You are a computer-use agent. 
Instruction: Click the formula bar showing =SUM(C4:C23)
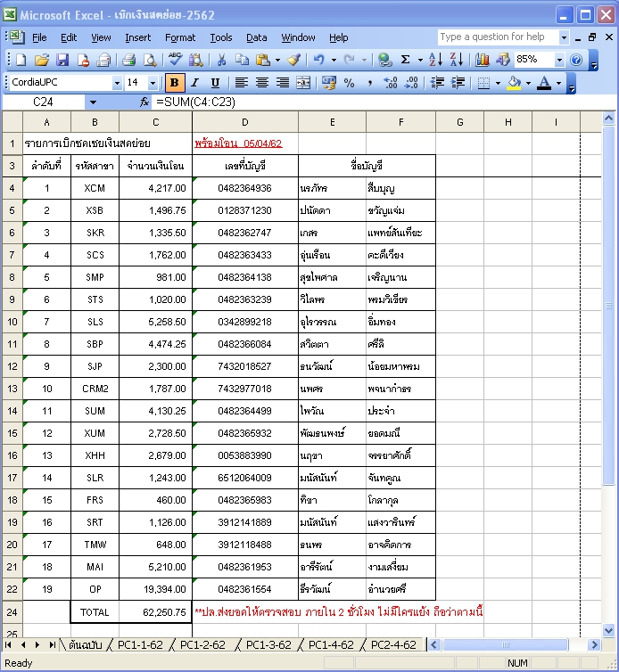[384, 102]
